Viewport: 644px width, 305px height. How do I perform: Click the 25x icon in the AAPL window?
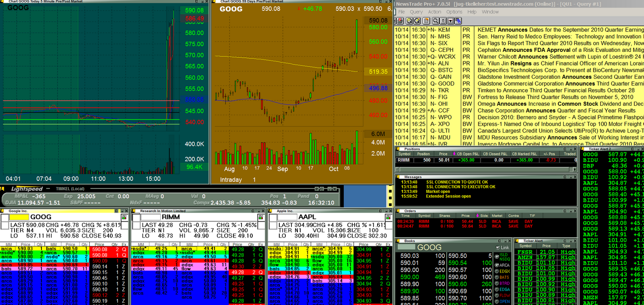(388, 217)
